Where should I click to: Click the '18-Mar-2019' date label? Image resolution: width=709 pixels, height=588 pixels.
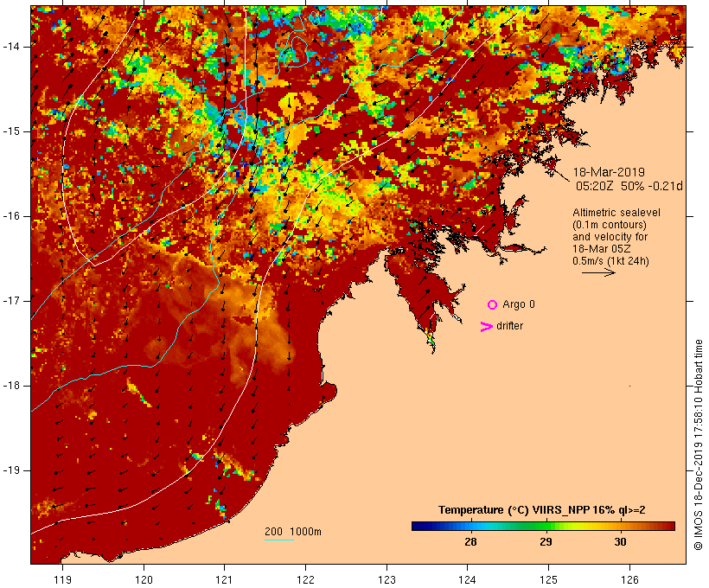pyautogui.click(x=609, y=172)
